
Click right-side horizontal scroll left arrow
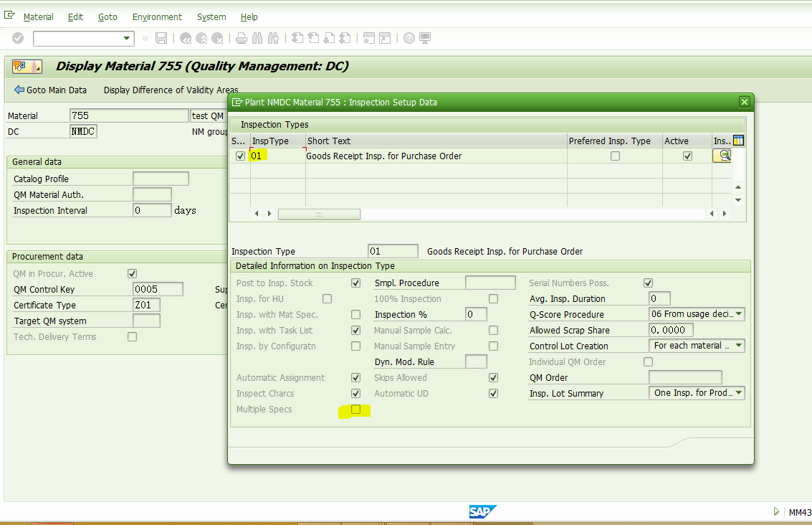coord(712,214)
